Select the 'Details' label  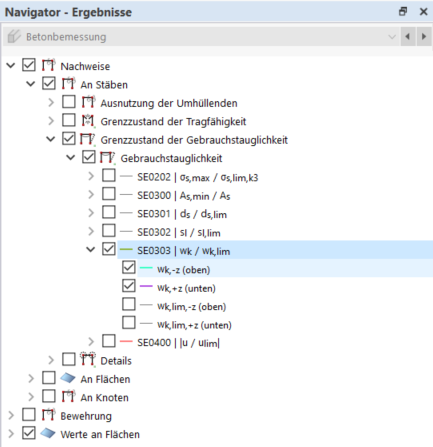click(x=116, y=361)
